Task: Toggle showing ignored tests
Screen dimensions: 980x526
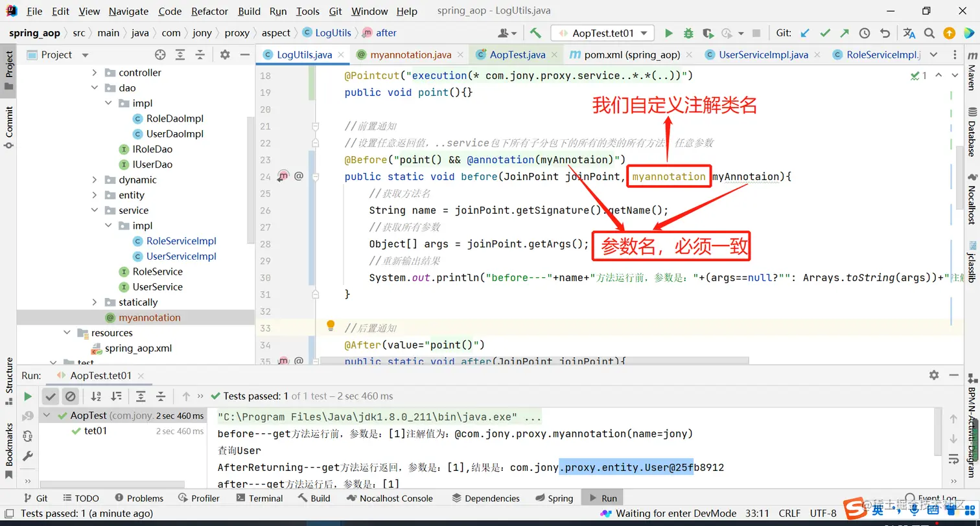Action: tap(70, 396)
